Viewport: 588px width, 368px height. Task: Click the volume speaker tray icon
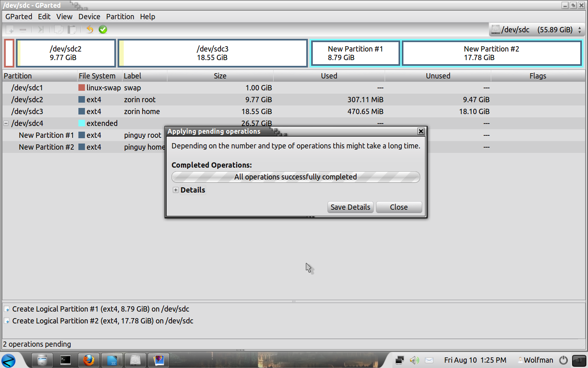414,360
